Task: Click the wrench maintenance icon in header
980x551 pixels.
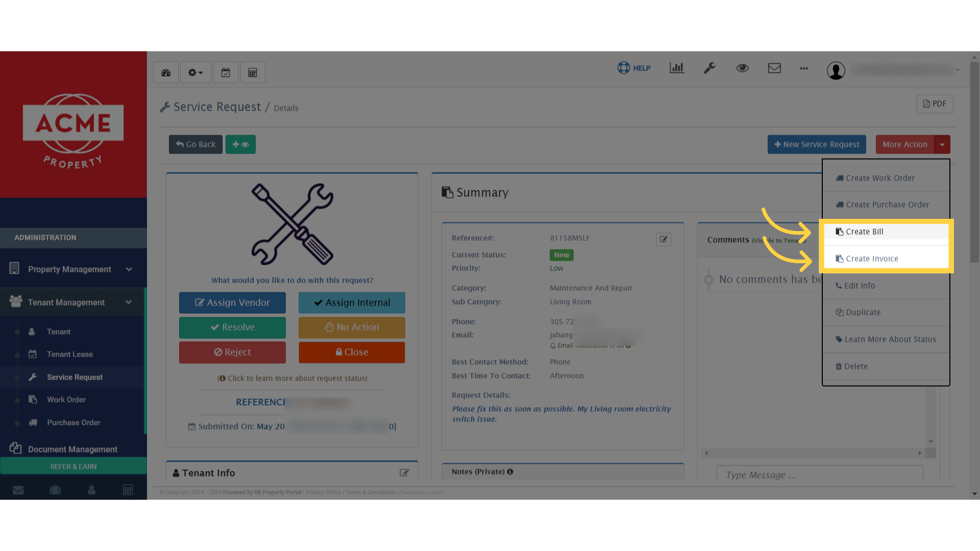Action: click(x=709, y=68)
